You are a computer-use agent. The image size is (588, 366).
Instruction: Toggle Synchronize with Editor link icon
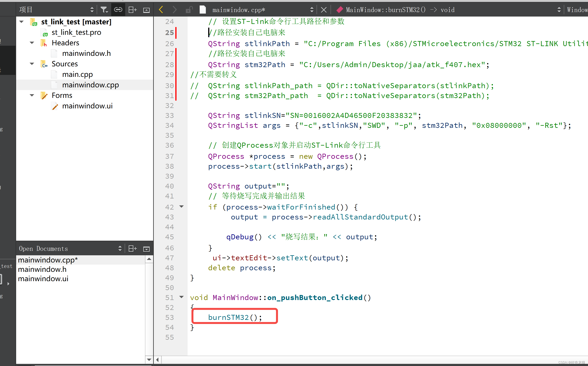118,10
